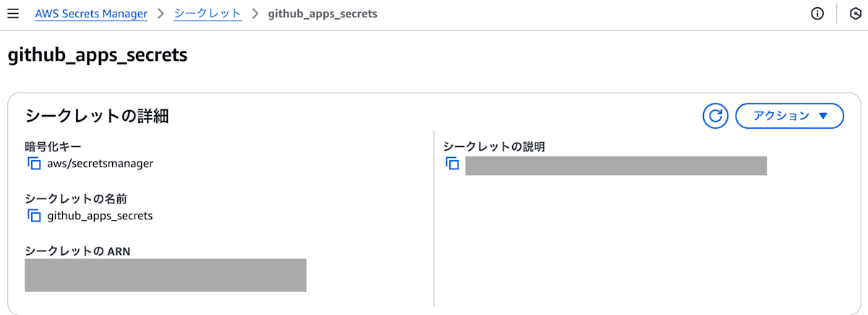The height and width of the screenshot is (315, 868).
Task: Navigate to the シークレット breadcrumb link
Action: [208, 14]
